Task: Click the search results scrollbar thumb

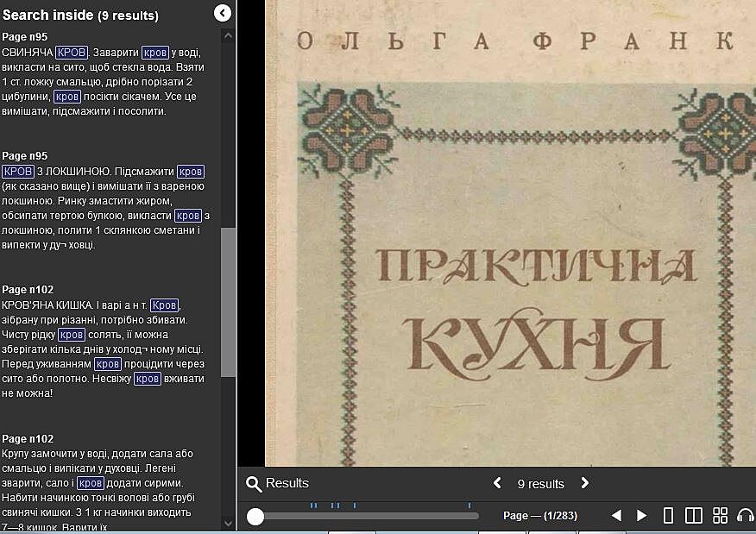Action: pos(229,302)
